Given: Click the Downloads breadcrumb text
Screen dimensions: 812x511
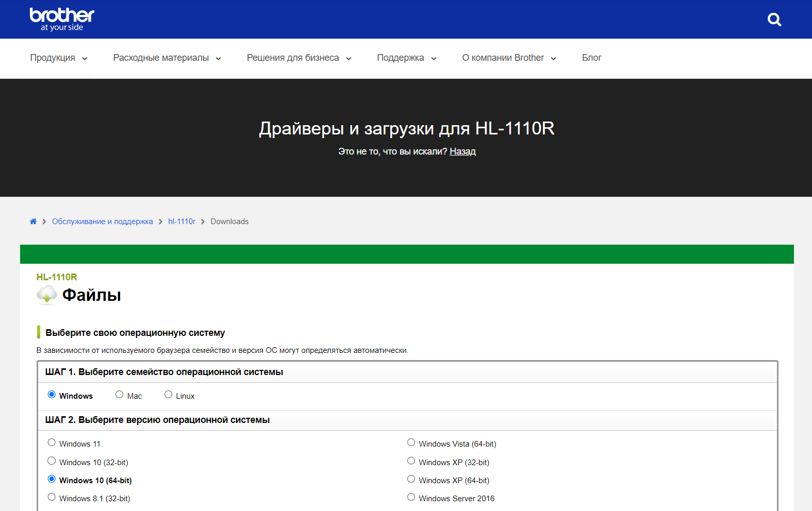Looking at the screenshot, I should coord(229,222).
